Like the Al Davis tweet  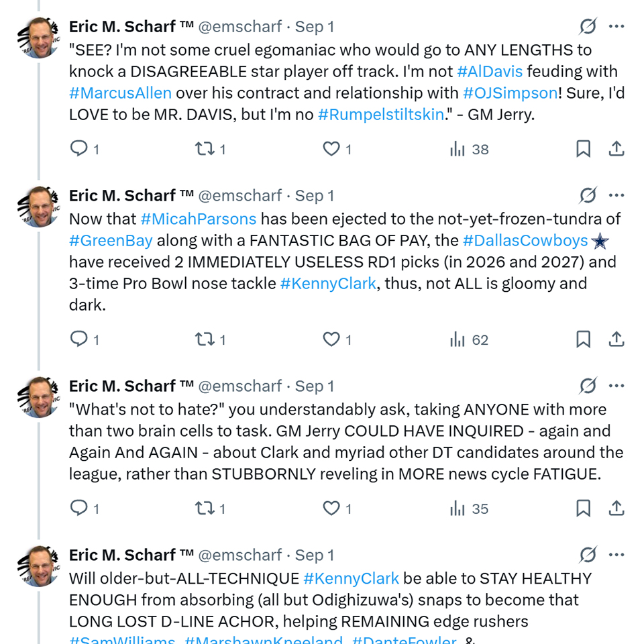point(331,149)
